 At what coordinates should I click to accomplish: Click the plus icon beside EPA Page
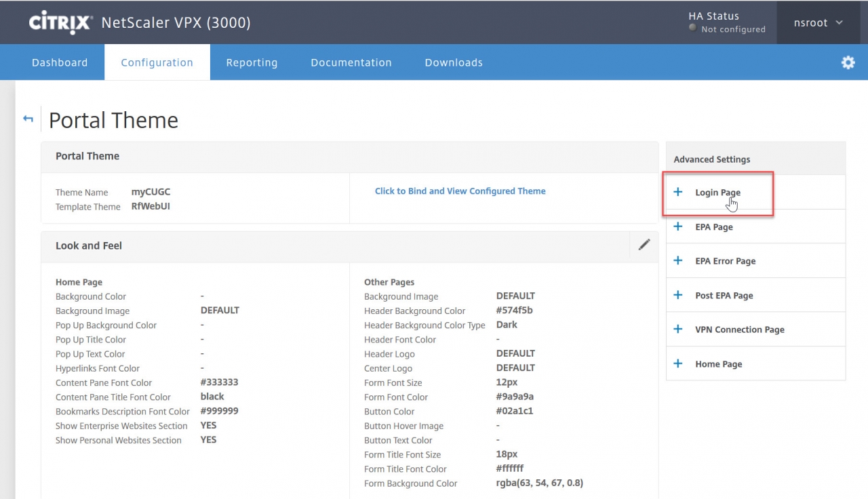tap(677, 226)
